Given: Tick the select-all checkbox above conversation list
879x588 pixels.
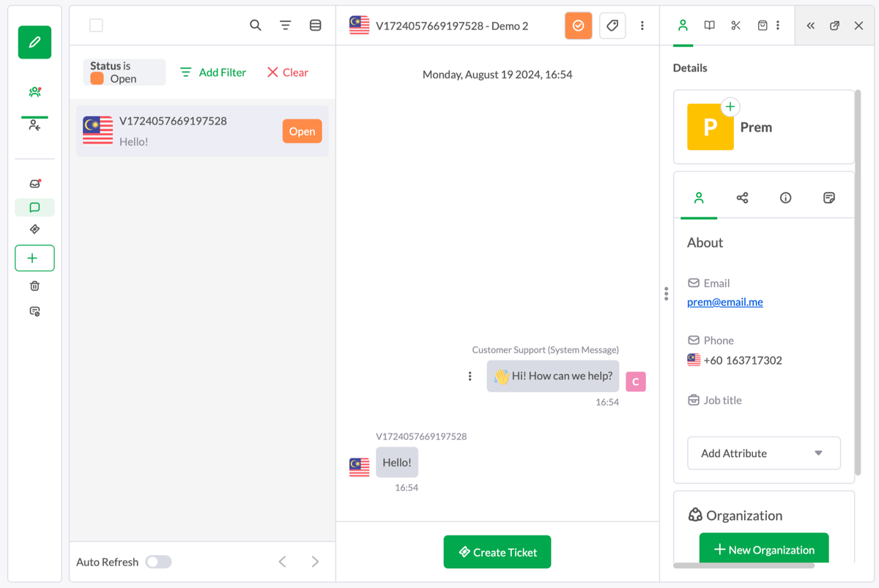Looking at the screenshot, I should pos(96,26).
